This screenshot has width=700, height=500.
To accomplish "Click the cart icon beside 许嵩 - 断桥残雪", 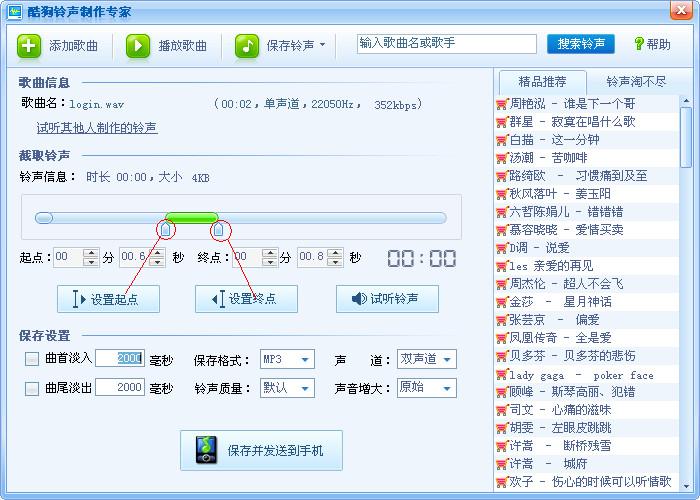I will 502,446.
